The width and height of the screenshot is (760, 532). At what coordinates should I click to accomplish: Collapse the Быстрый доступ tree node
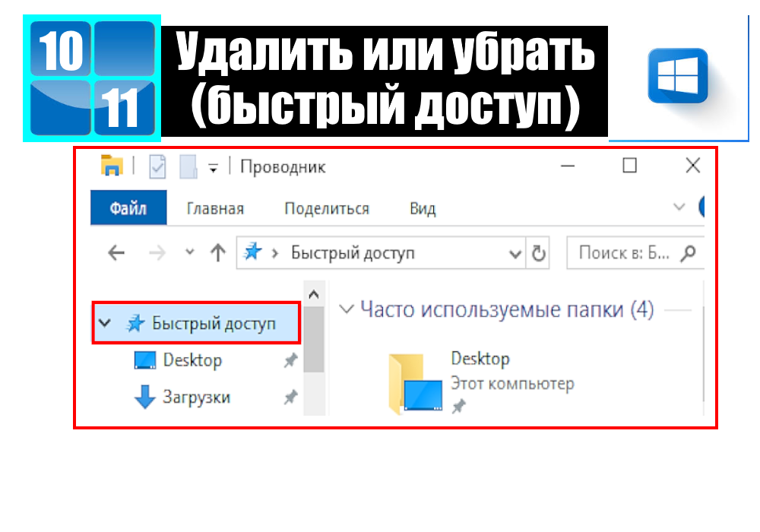pyautogui.click(x=105, y=323)
